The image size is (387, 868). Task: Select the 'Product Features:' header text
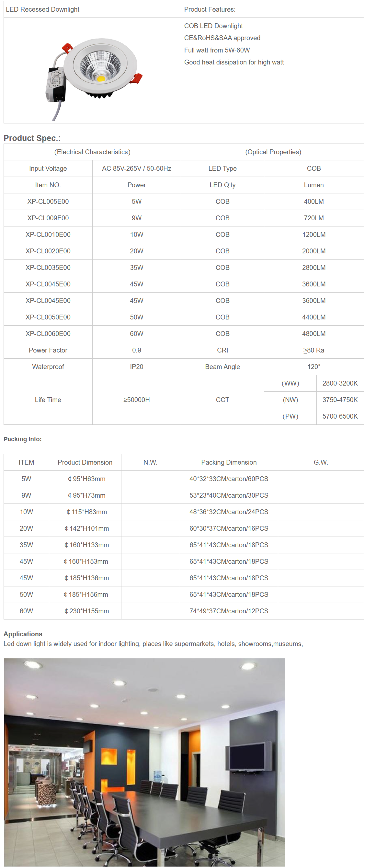coord(210,9)
